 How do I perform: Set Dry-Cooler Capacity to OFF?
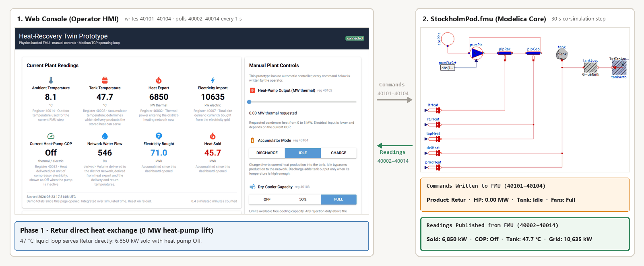267,199
